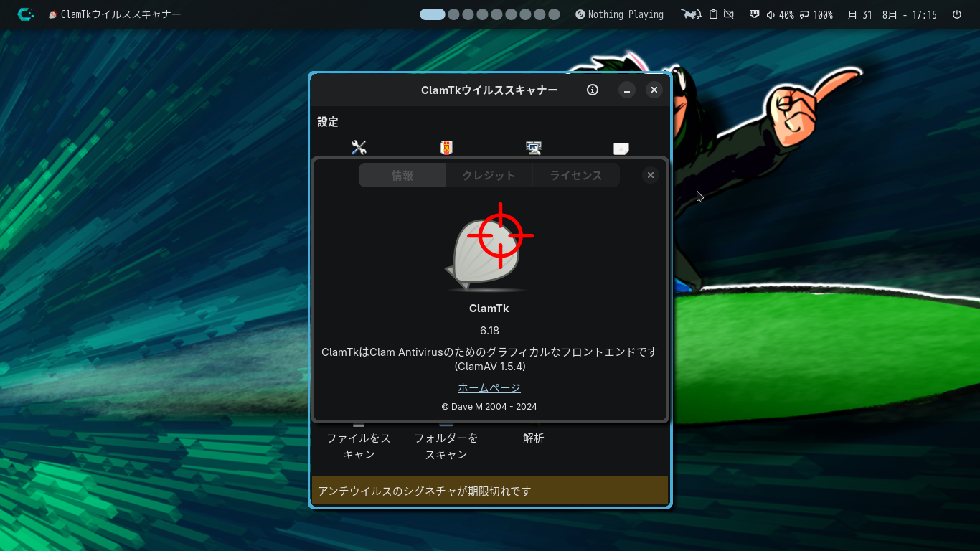980x551 pixels.
Task: Open 解析 in the main window
Action: pos(534,438)
